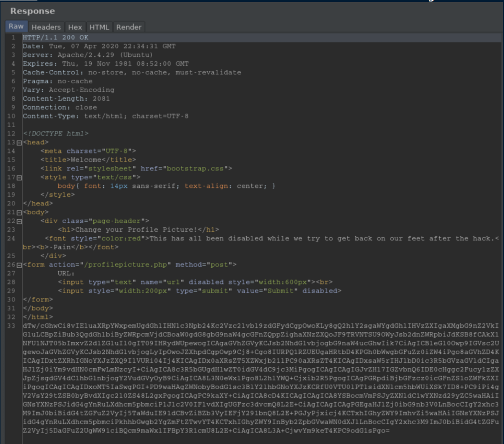Switch to the HTML tab
This screenshot has height=444, width=504.
tap(99, 27)
